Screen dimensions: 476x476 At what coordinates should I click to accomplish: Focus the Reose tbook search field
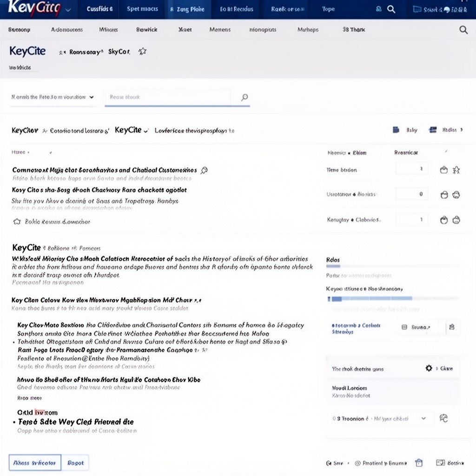[x=167, y=97]
